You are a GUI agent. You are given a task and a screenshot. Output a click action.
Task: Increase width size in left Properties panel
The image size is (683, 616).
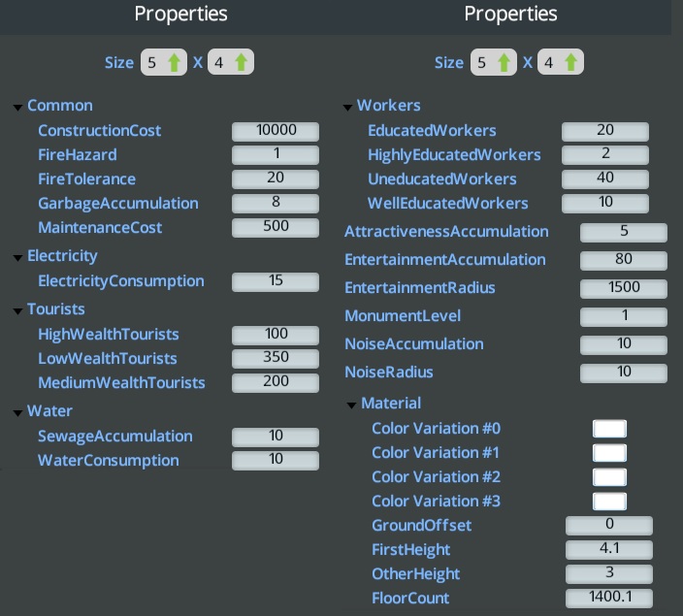pos(175,63)
